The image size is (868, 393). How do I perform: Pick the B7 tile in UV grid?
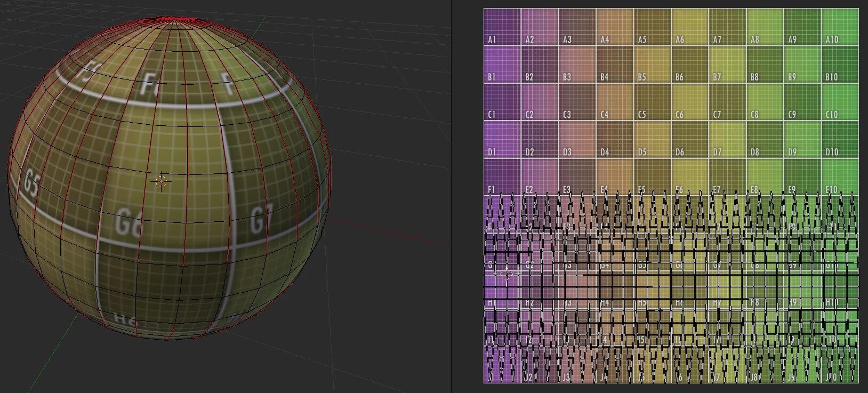(727, 64)
